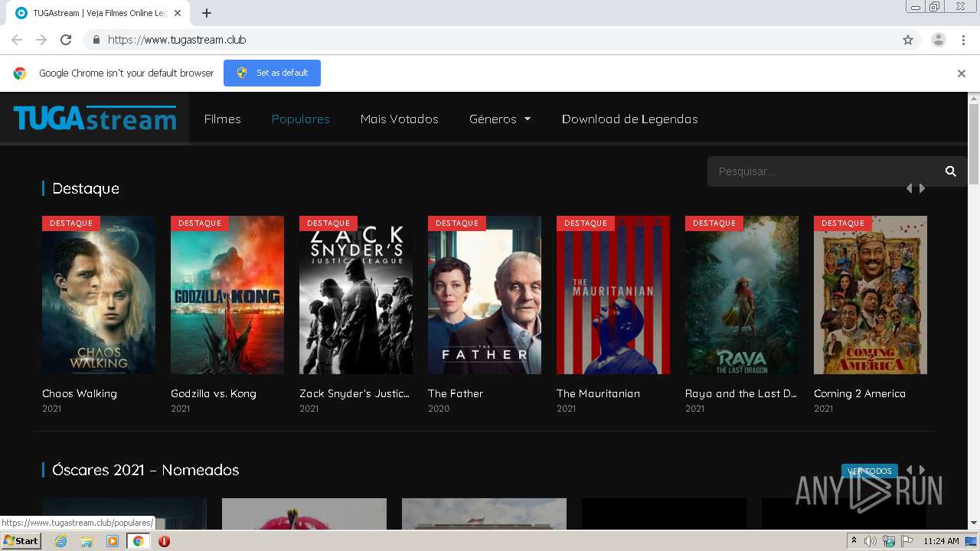This screenshot has height=551, width=980.
Task: Open a new tab with the plus icon
Action: pos(207,13)
